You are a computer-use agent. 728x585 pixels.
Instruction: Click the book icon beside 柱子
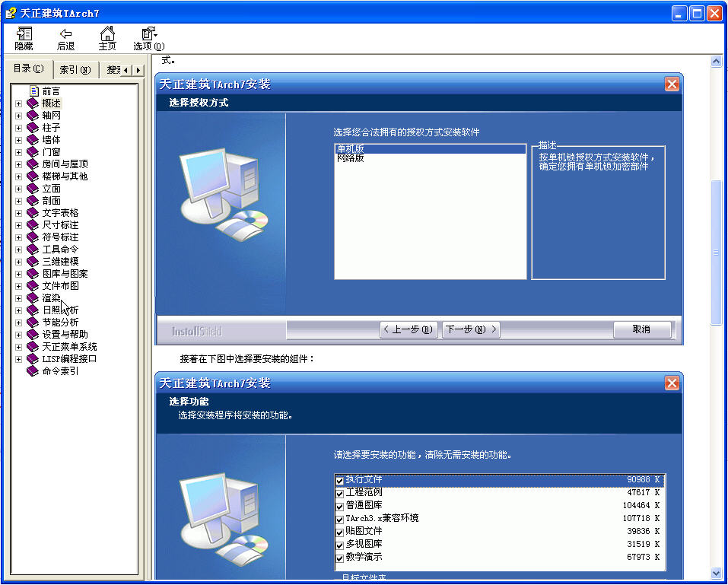coord(33,127)
